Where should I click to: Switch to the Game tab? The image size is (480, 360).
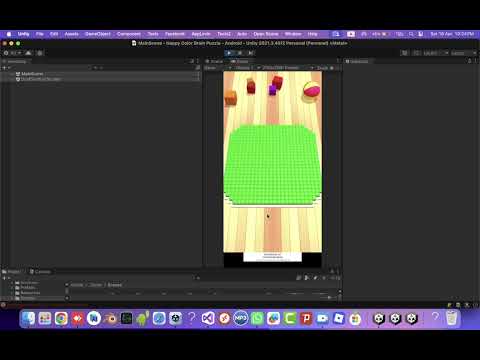[239, 61]
